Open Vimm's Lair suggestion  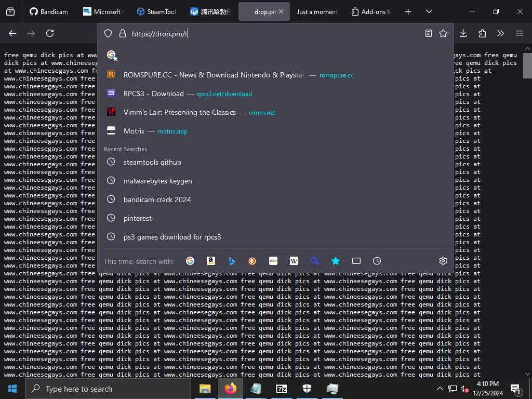pyautogui.click(x=275, y=112)
